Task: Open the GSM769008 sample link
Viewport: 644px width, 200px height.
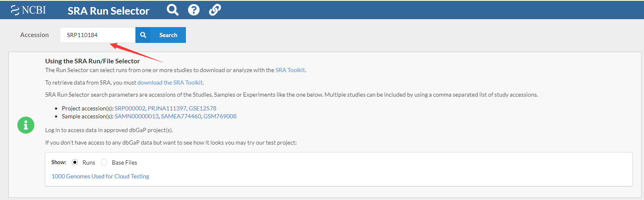Action: 220,116
